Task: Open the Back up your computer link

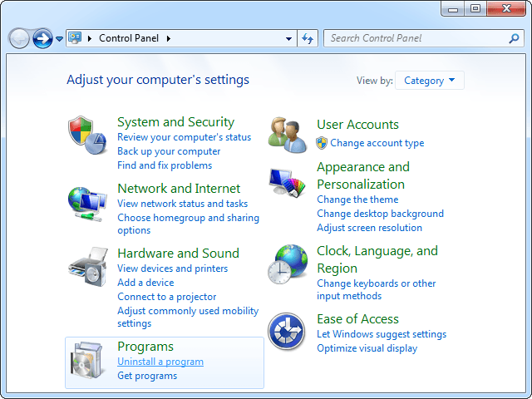Action: pos(169,151)
